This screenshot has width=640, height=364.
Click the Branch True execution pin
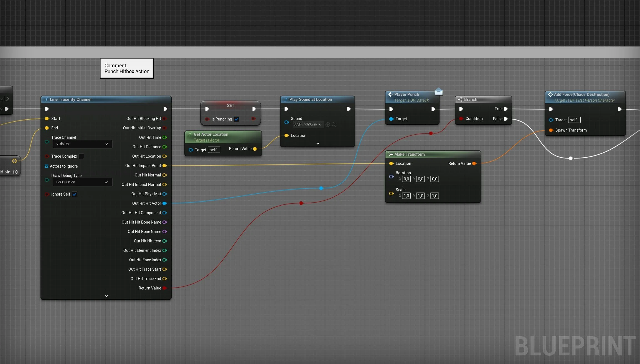pyautogui.click(x=506, y=109)
